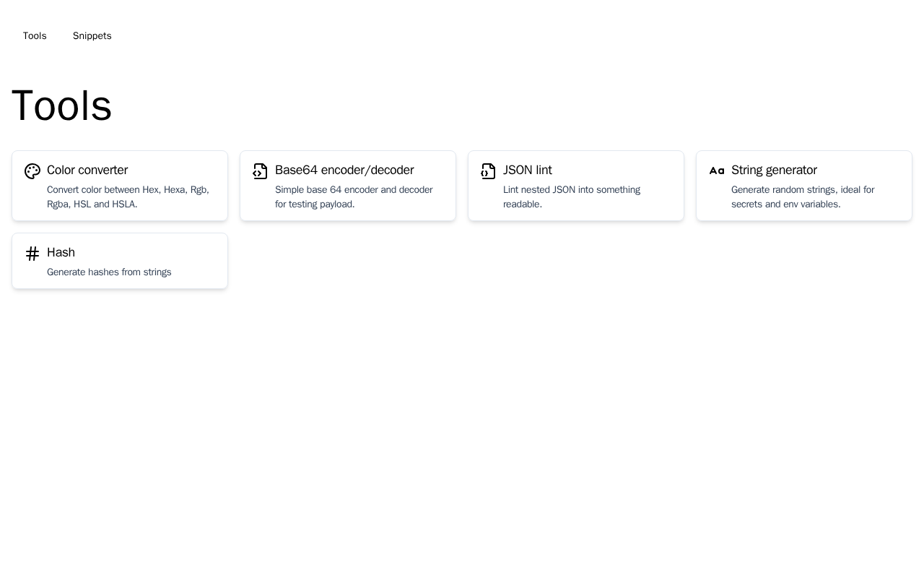Click the large Tools page heading
Image resolution: width=924 pixels, height=578 pixels.
pyautogui.click(x=62, y=106)
